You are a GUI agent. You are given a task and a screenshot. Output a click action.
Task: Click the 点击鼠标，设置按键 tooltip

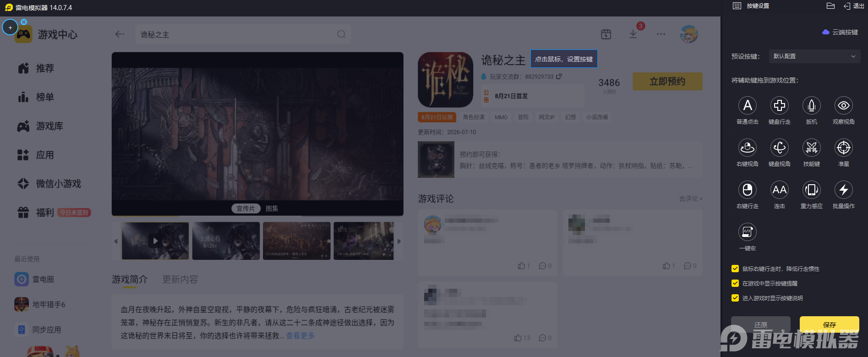tap(564, 59)
